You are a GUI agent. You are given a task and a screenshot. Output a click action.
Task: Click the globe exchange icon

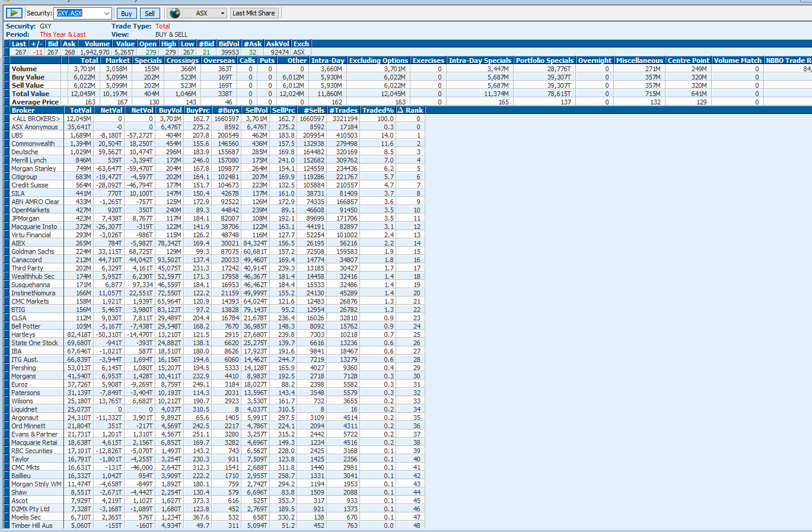[x=174, y=13]
